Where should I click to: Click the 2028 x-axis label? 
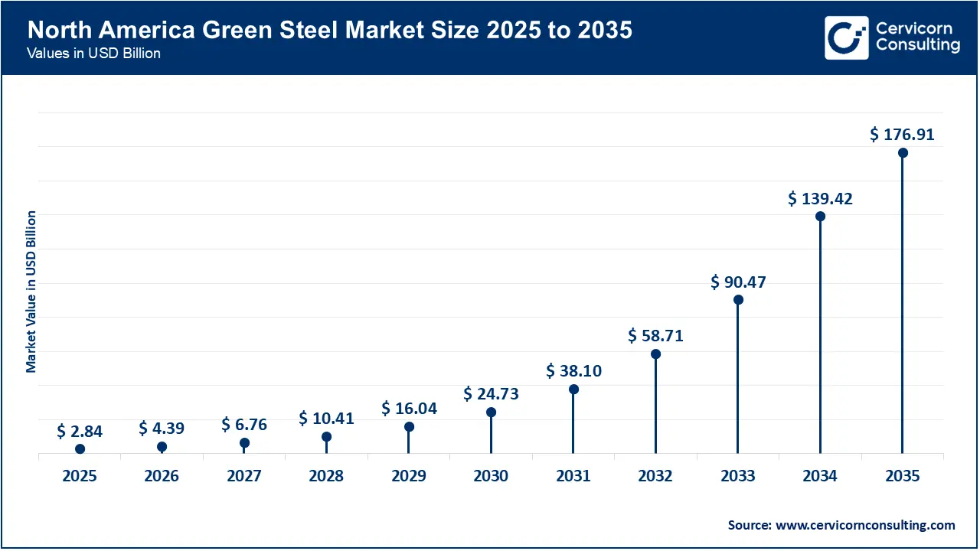326,476
